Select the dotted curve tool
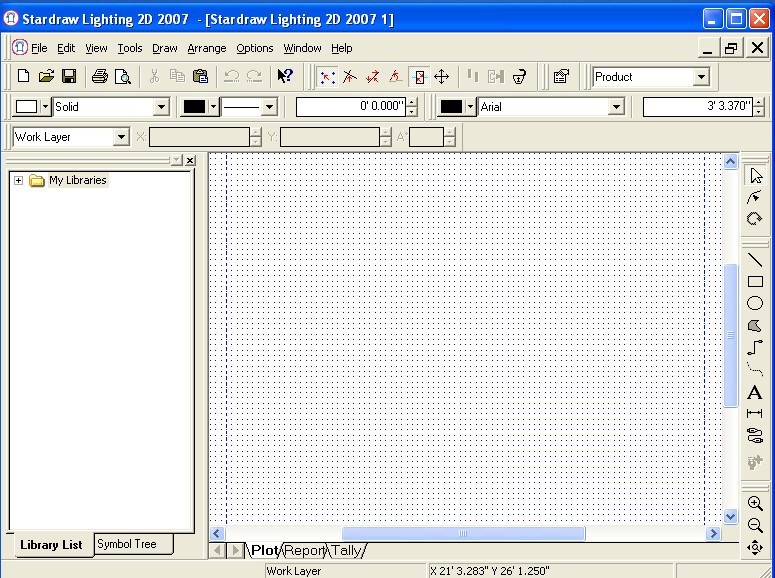The image size is (775, 578). tap(755, 369)
